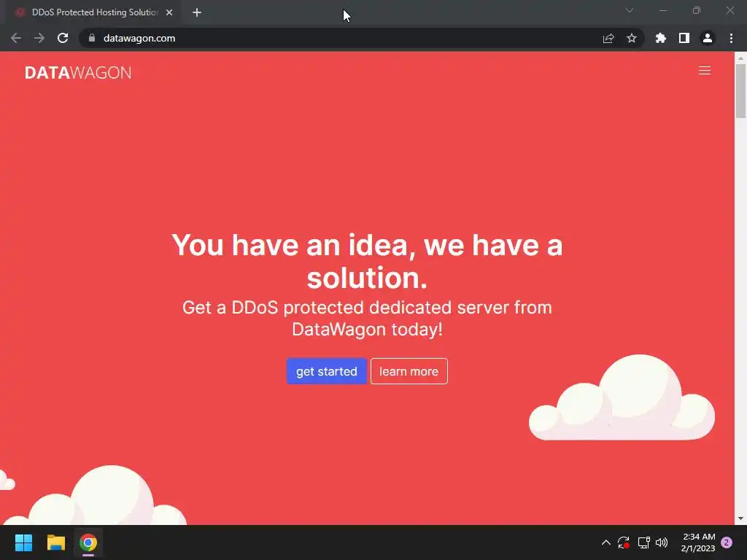The width and height of the screenshot is (747, 560).
Task: Open the hamburger menu on DataWagon site
Action: coord(704,71)
